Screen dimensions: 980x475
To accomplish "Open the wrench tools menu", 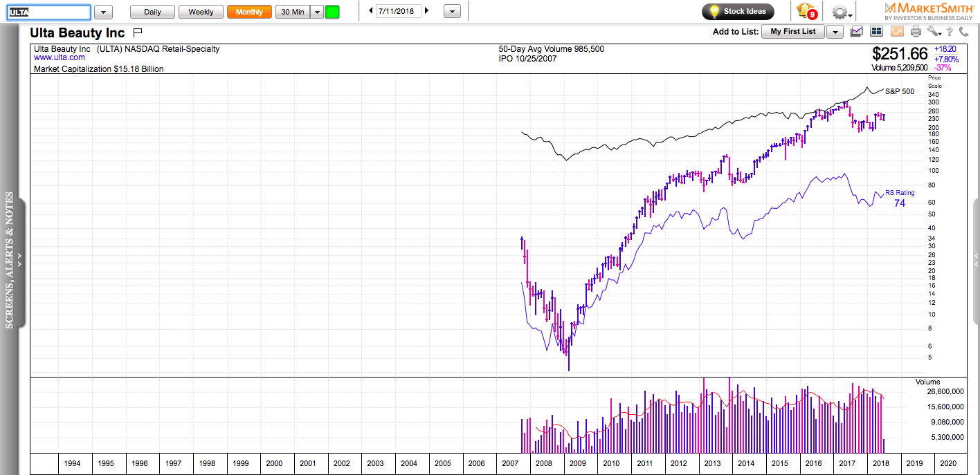I will pyautogui.click(x=934, y=31).
